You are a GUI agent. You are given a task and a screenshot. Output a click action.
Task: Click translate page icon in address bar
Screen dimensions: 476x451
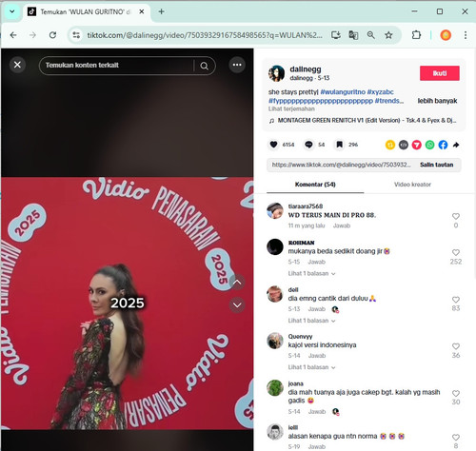353,35
